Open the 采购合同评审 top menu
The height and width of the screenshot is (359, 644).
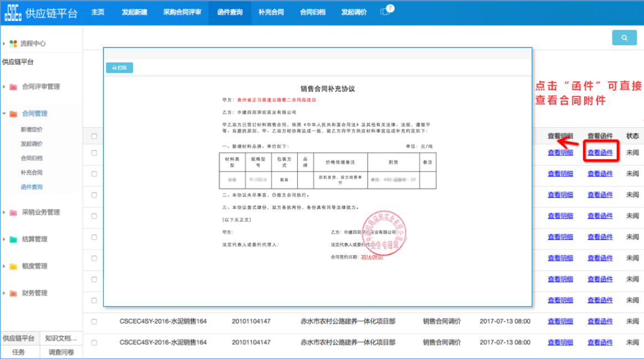pyautogui.click(x=182, y=12)
